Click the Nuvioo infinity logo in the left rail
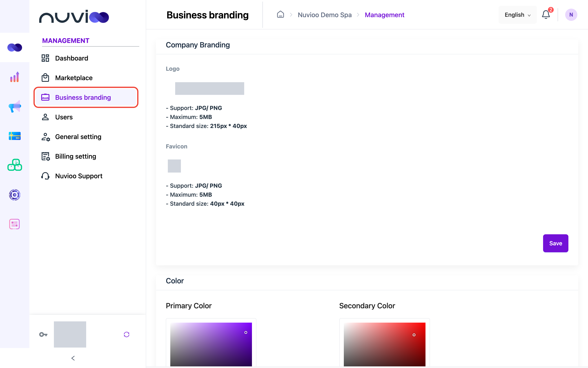 point(14,47)
